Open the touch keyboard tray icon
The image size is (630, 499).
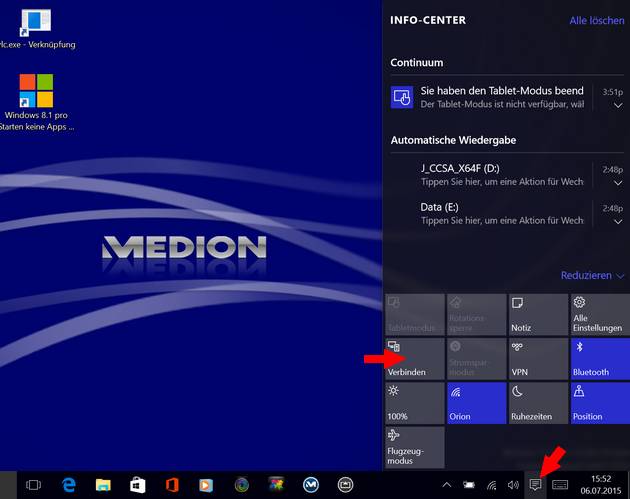pyautogui.click(x=560, y=485)
